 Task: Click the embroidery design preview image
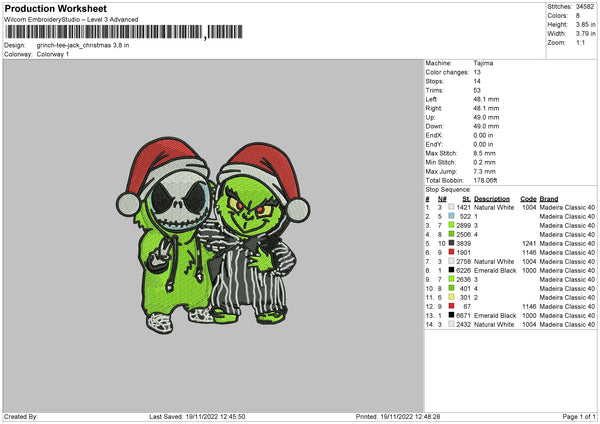click(x=213, y=235)
